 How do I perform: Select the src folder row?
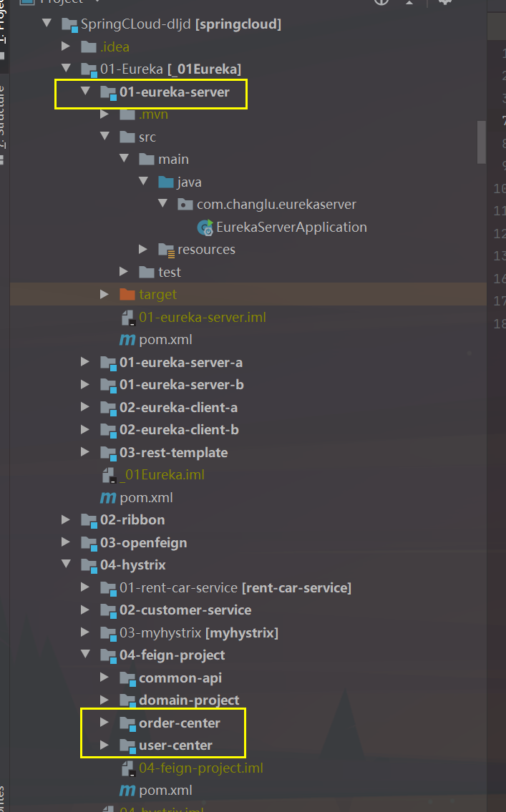point(147,137)
